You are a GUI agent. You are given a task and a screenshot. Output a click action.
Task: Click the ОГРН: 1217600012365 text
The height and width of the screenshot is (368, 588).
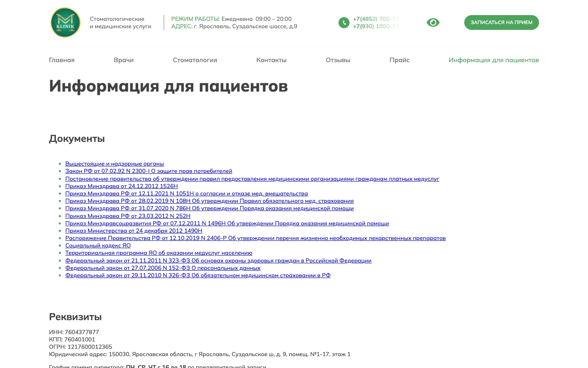[80, 347]
